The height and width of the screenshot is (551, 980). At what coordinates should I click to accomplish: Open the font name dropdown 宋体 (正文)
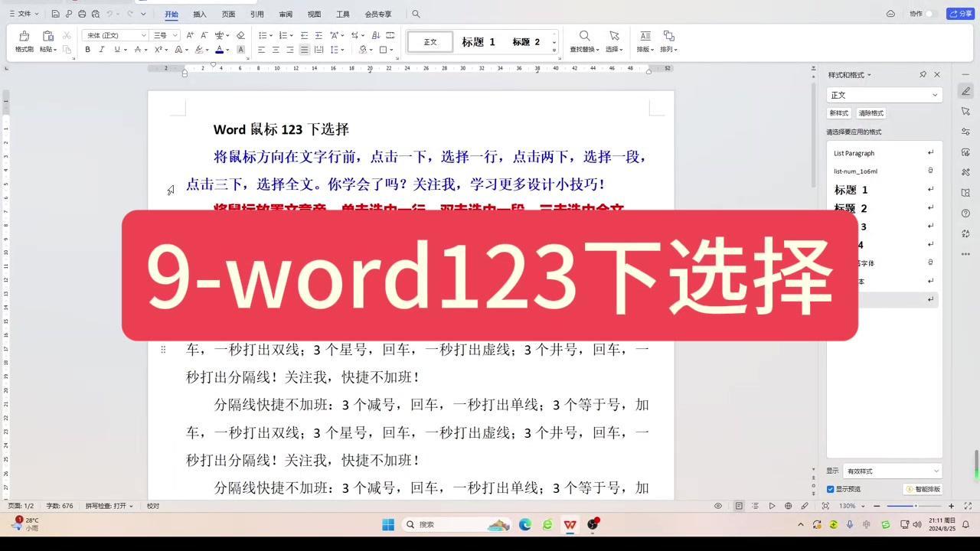coord(143,35)
